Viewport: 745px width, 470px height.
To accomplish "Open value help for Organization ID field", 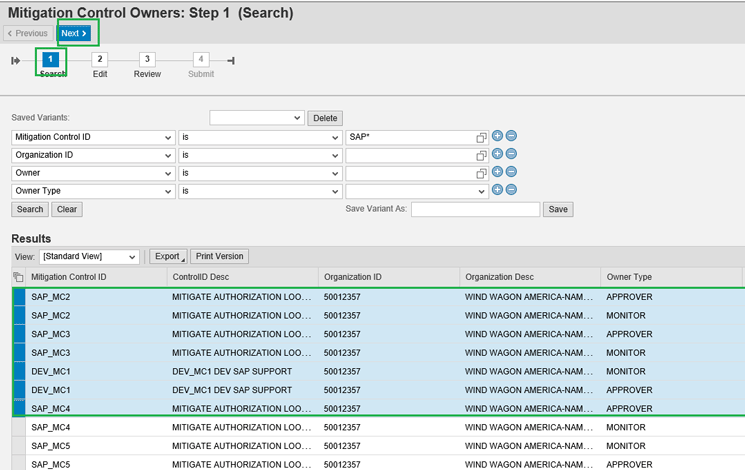I will pos(481,155).
